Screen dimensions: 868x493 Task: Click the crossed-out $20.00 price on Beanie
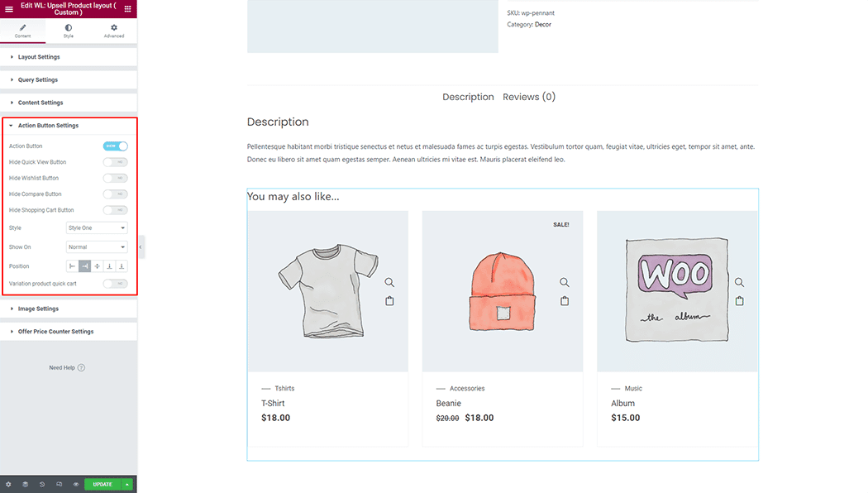point(446,418)
